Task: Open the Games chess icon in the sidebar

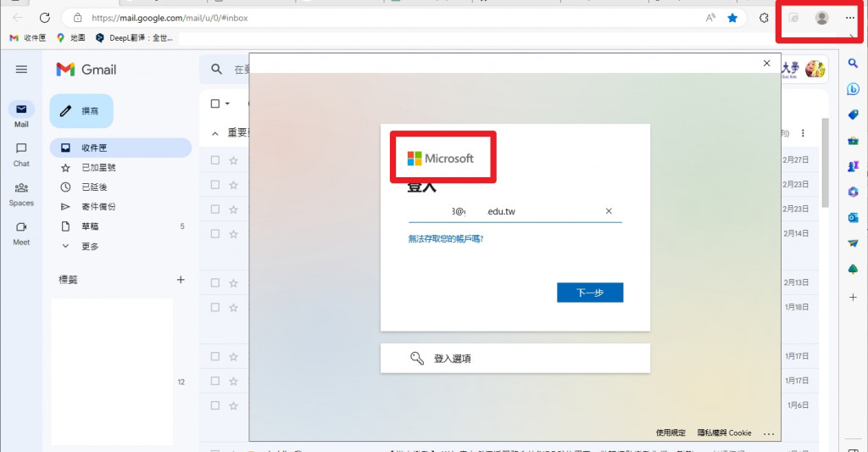Action: pos(853,165)
